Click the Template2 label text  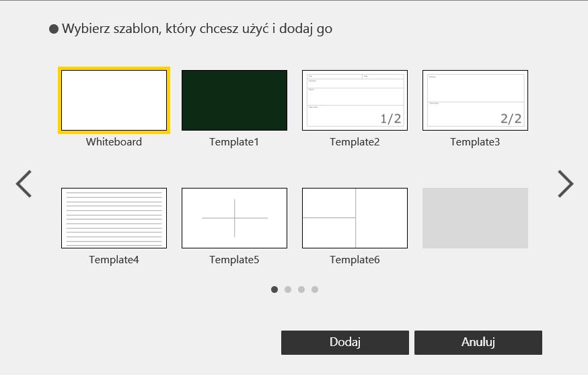(x=355, y=142)
